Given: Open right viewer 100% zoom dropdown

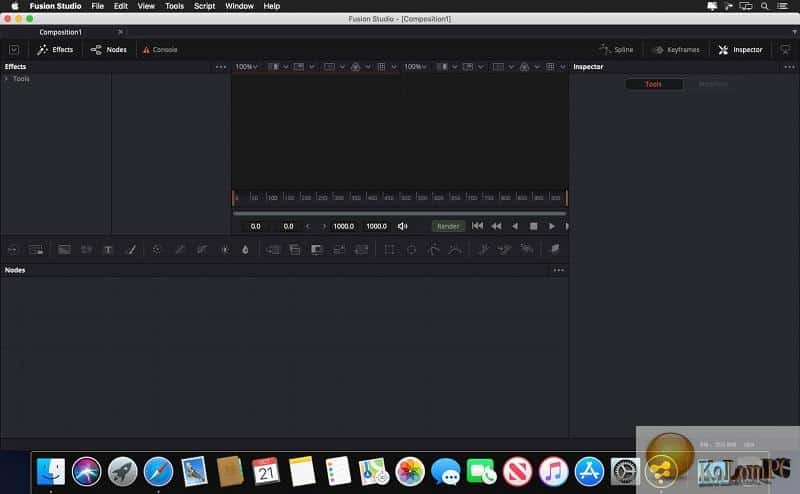Looking at the screenshot, I should [x=415, y=67].
